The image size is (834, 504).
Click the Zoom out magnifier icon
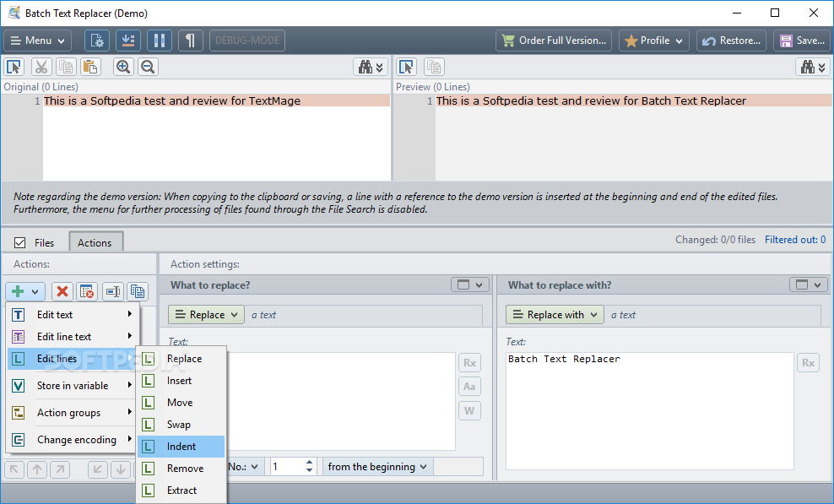tap(148, 67)
